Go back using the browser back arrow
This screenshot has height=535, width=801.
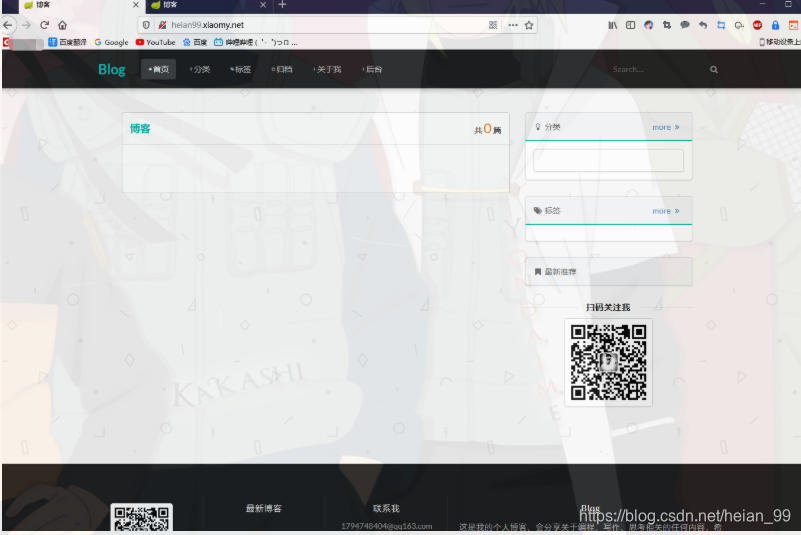tap(7, 25)
